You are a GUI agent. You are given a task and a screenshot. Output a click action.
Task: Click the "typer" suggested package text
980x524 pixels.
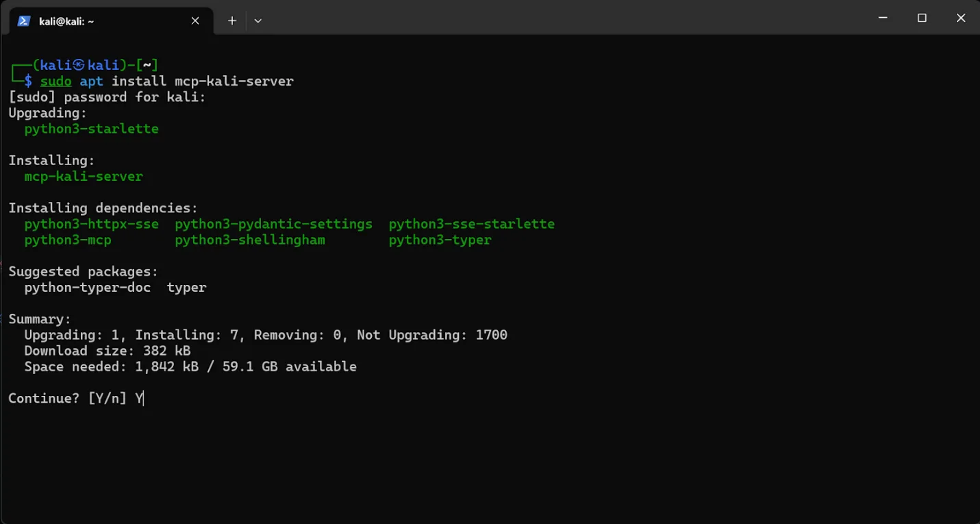click(186, 287)
